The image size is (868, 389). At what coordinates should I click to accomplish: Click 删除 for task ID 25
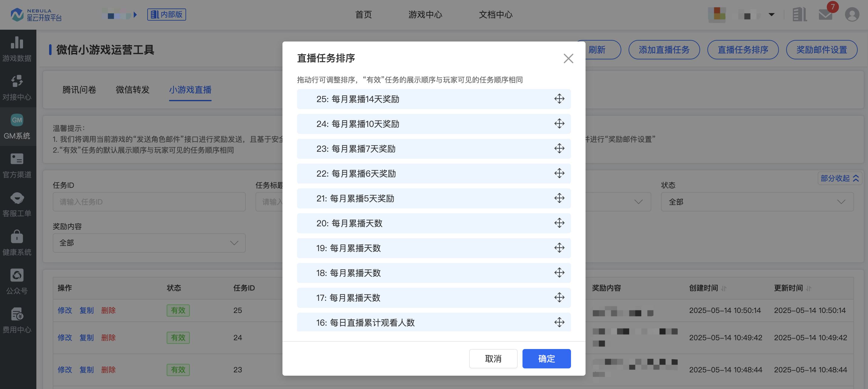pos(108,310)
